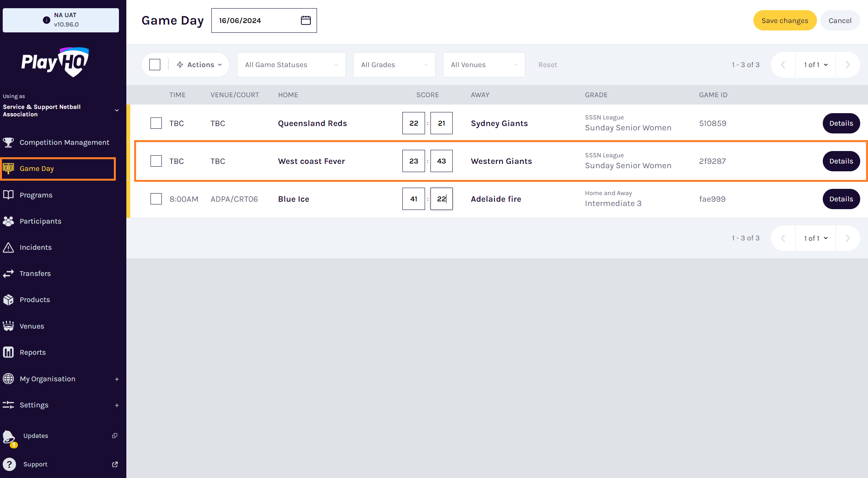
Task: Open the calendar date picker icon
Action: coord(306,20)
